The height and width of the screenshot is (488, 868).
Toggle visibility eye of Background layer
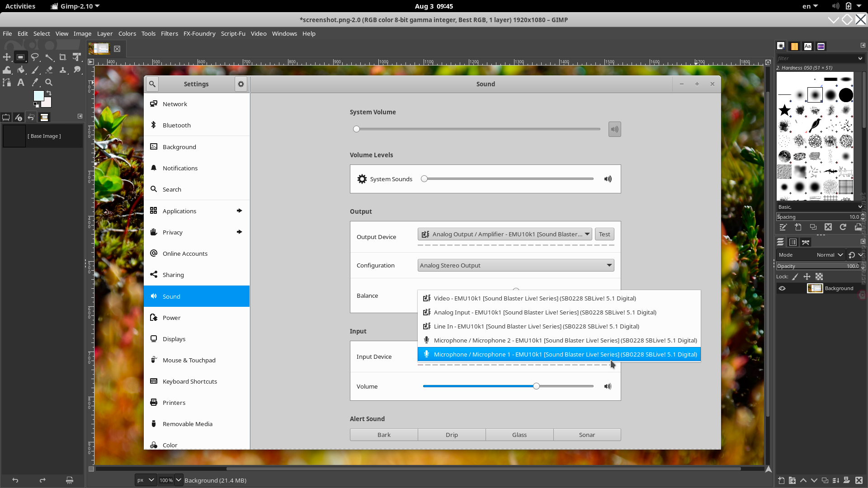point(782,288)
